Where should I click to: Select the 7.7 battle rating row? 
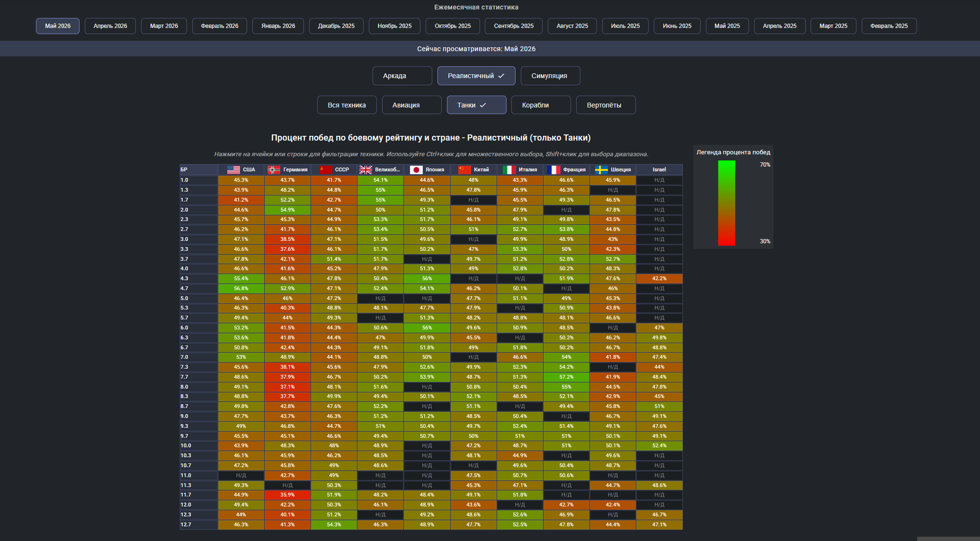coord(431,377)
